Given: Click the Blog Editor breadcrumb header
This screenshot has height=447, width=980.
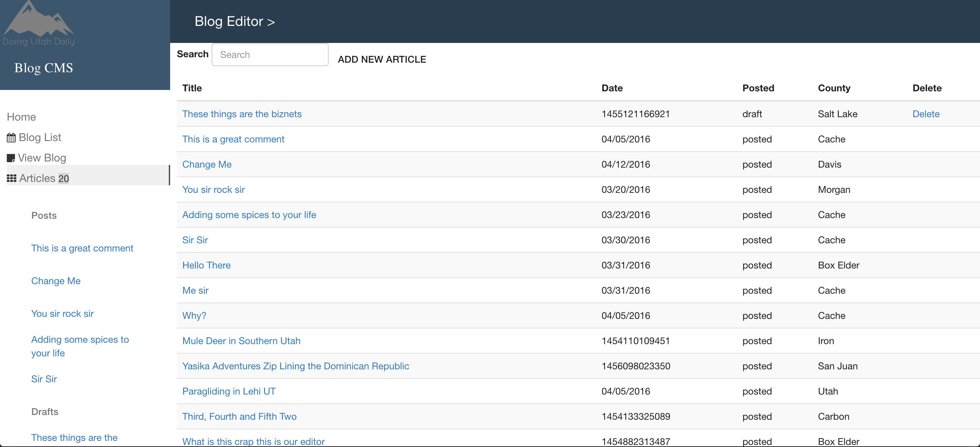Looking at the screenshot, I should tap(234, 21).
